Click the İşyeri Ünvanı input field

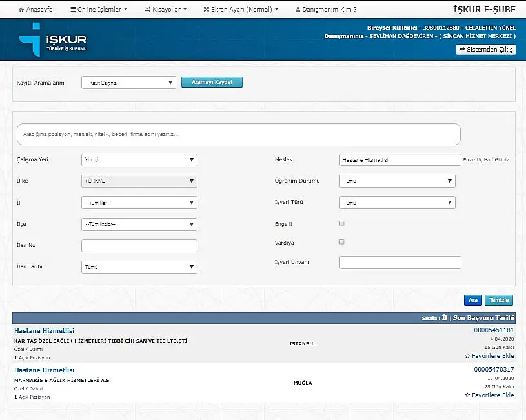400,263
